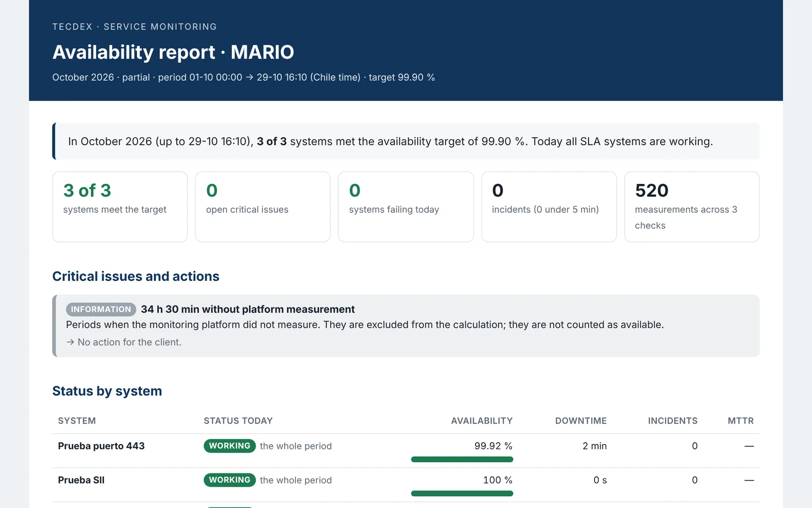Select the '3 of 3' systems meet target card
Viewport: 812px width, 508px height.
coord(120,207)
